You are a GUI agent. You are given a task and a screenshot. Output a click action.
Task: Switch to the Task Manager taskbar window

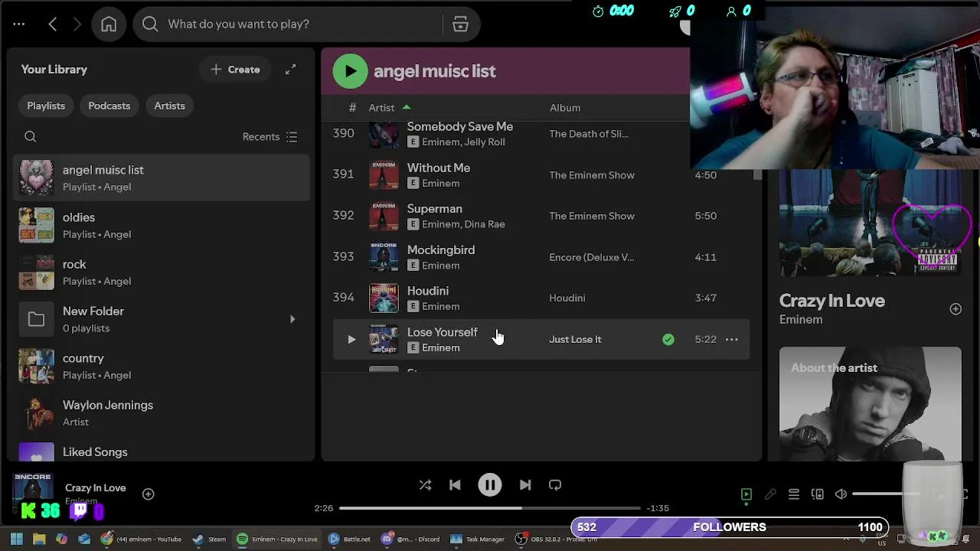point(478,539)
